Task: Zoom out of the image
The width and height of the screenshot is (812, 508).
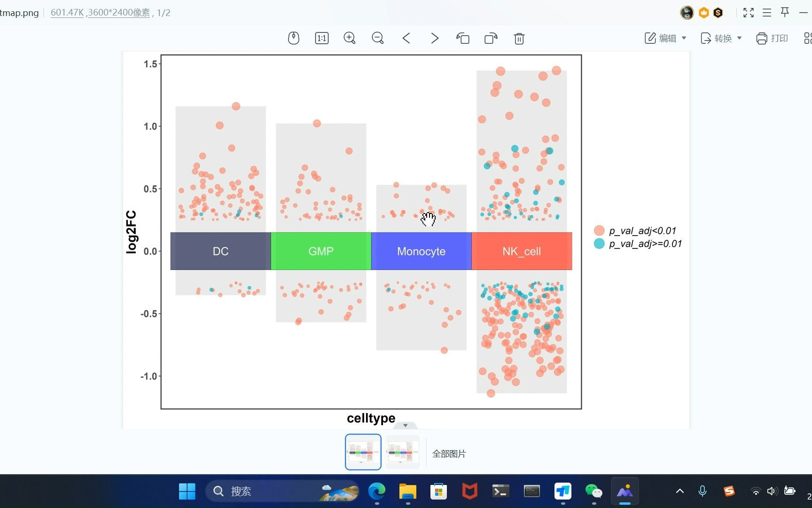Action: coord(378,38)
